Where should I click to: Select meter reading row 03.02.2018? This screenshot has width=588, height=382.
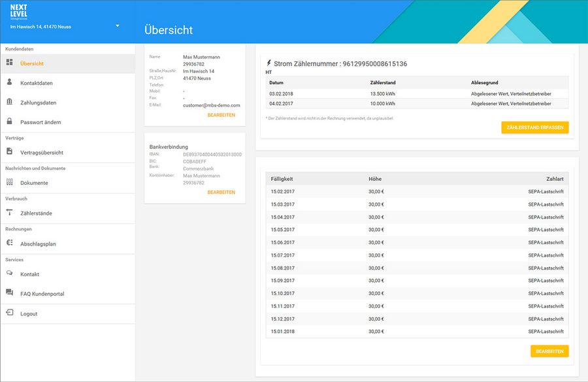[417, 94]
